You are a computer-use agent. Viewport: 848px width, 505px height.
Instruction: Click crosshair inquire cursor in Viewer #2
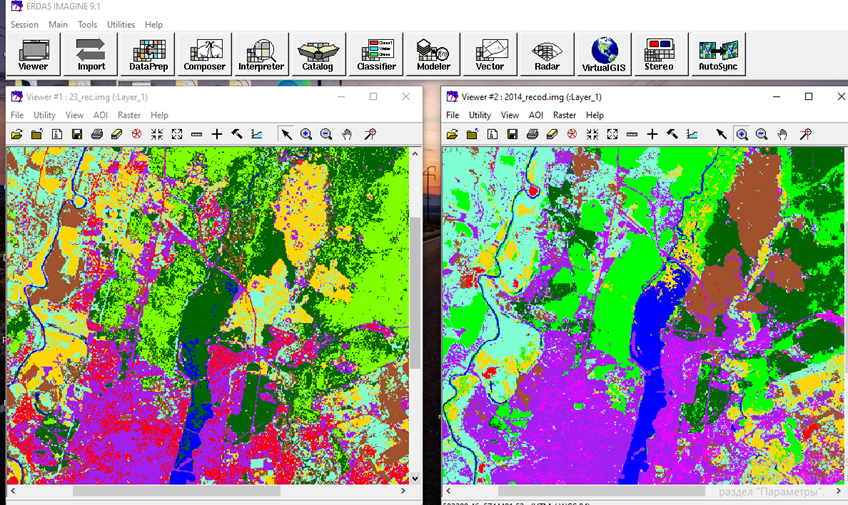coord(652,134)
